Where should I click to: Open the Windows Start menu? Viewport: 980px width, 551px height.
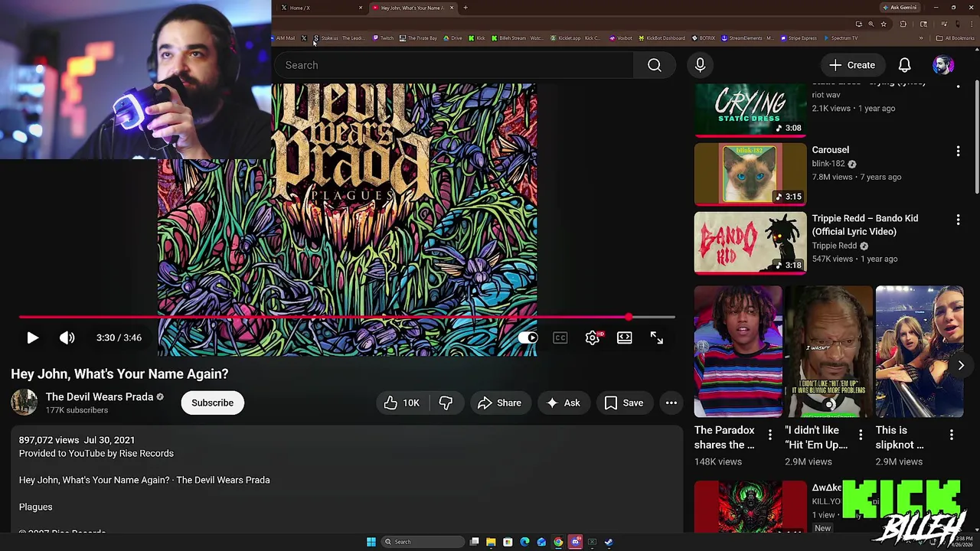(x=371, y=542)
